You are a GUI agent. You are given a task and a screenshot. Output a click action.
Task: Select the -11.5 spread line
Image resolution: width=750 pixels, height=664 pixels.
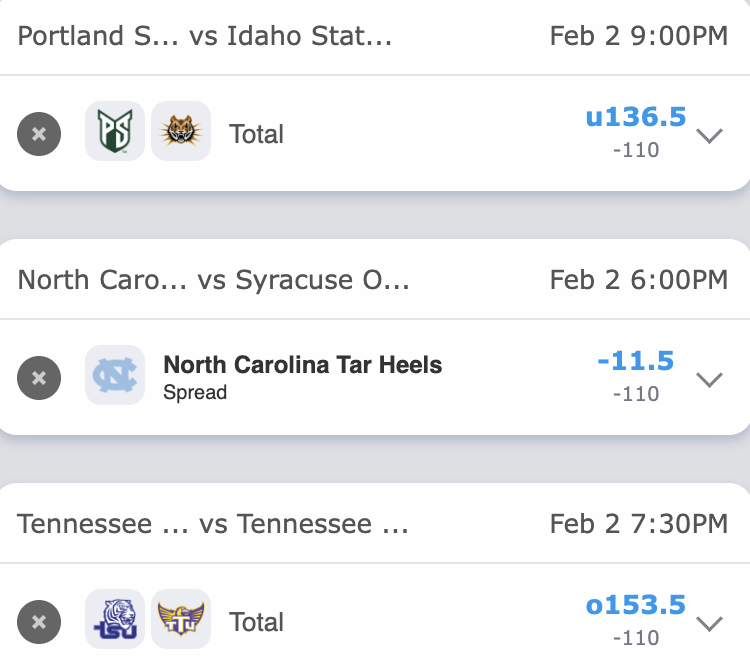(x=636, y=361)
